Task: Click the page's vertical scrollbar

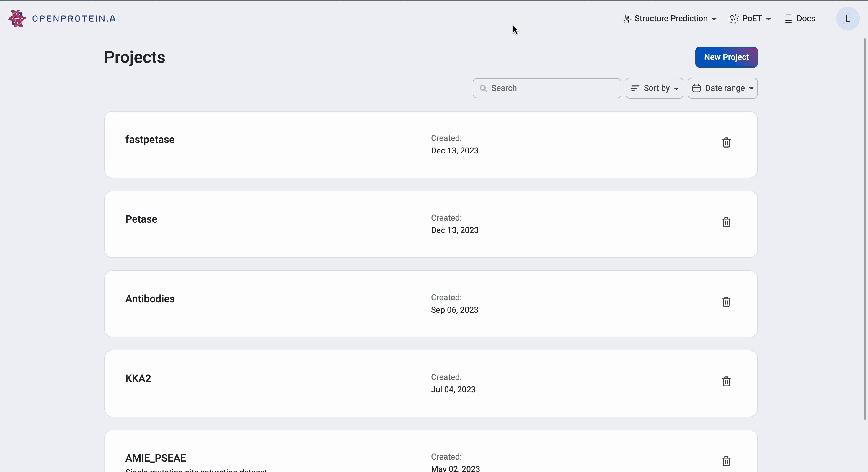Action: [865, 229]
